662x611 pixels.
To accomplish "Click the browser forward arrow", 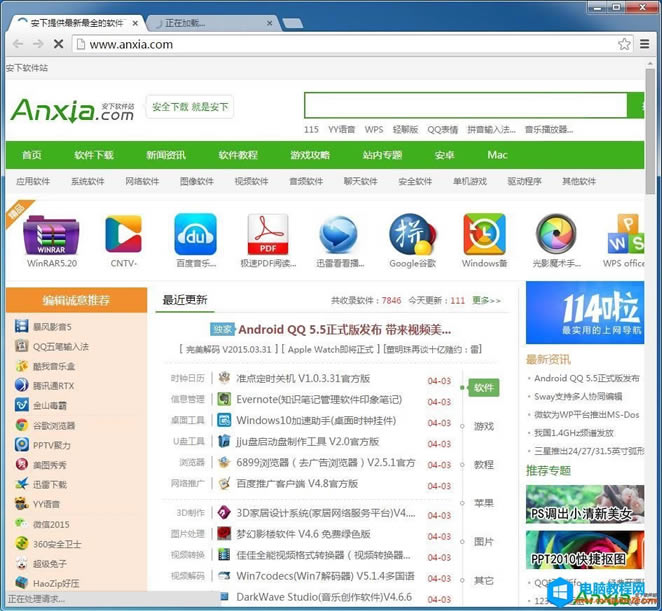I will pos(38,44).
